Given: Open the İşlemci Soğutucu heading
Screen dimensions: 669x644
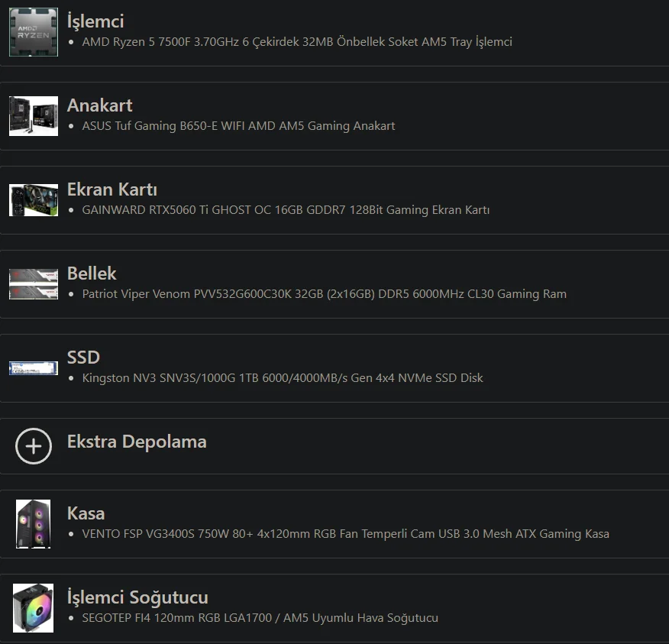Looking at the screenshot, I should coord(137,597).
